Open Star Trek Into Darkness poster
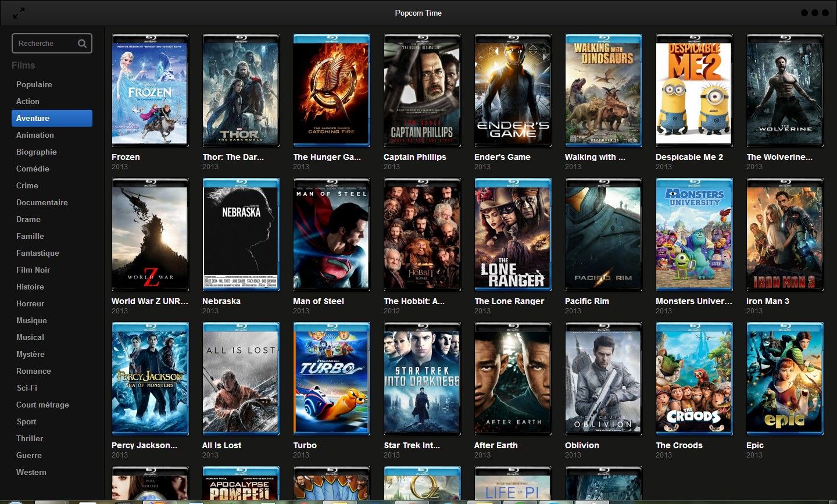 422,378
